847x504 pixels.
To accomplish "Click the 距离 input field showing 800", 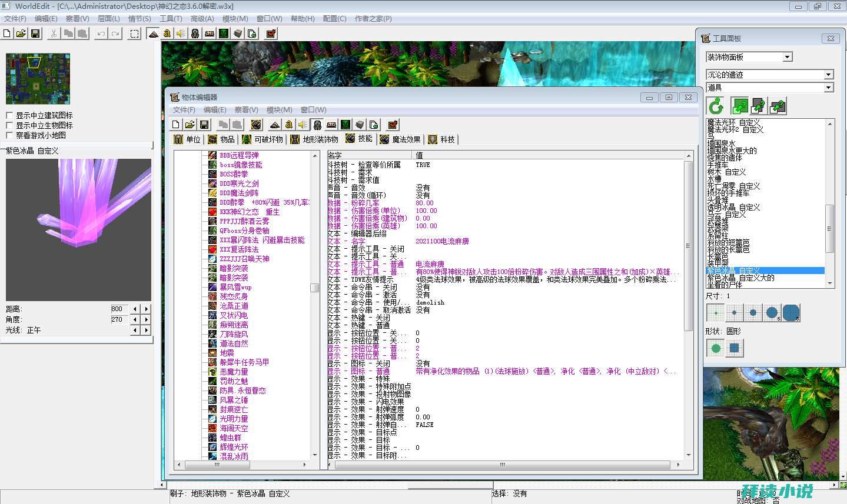I will pyautogui.click(x=119, y=309).
